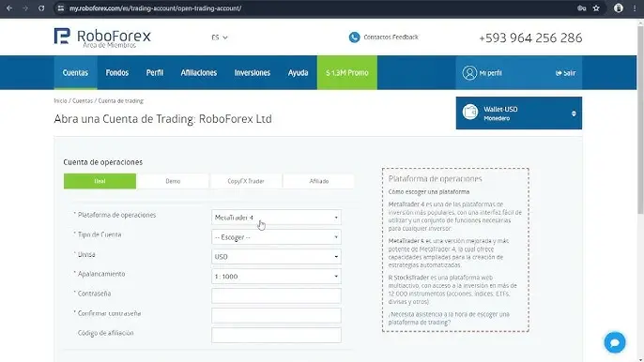Click the Salir logout link

coord(565,73)
